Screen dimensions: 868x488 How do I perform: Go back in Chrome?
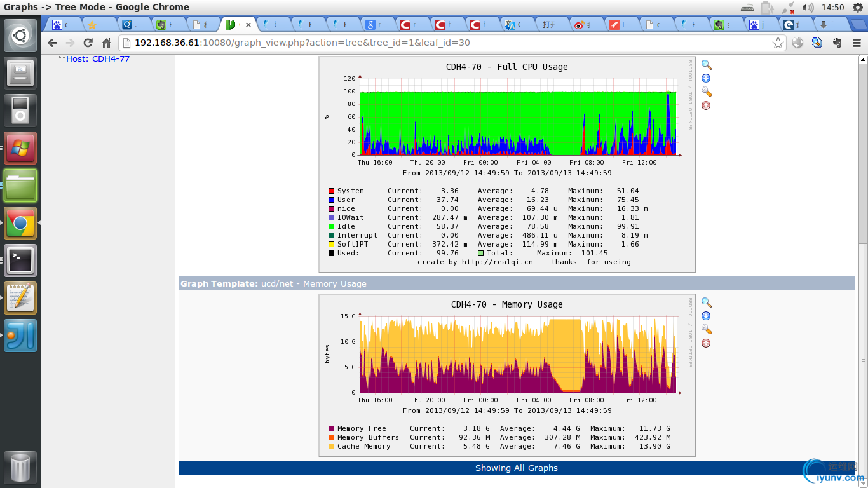53,43
